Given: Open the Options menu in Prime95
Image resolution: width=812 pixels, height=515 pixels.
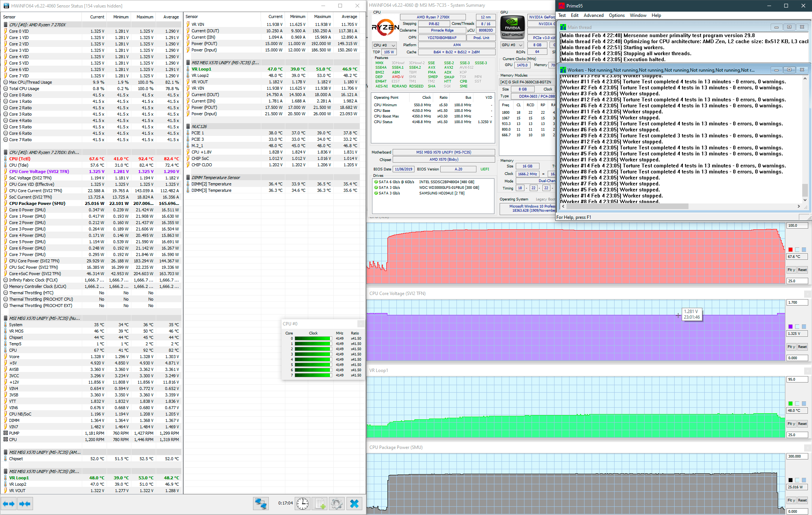Looking at the screenshot, I should tap(616, 15).
